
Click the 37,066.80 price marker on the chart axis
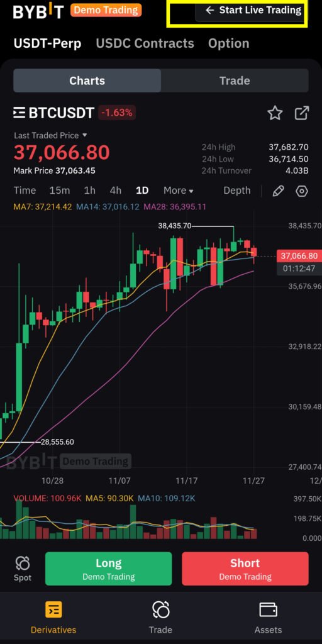click(x=299, y=257)
